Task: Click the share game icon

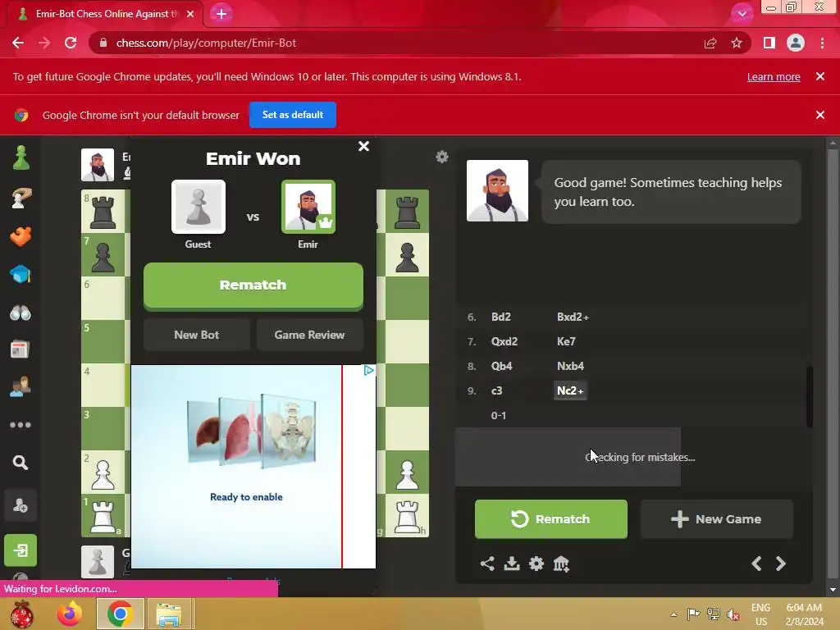Action: click(x=487, y=564)
